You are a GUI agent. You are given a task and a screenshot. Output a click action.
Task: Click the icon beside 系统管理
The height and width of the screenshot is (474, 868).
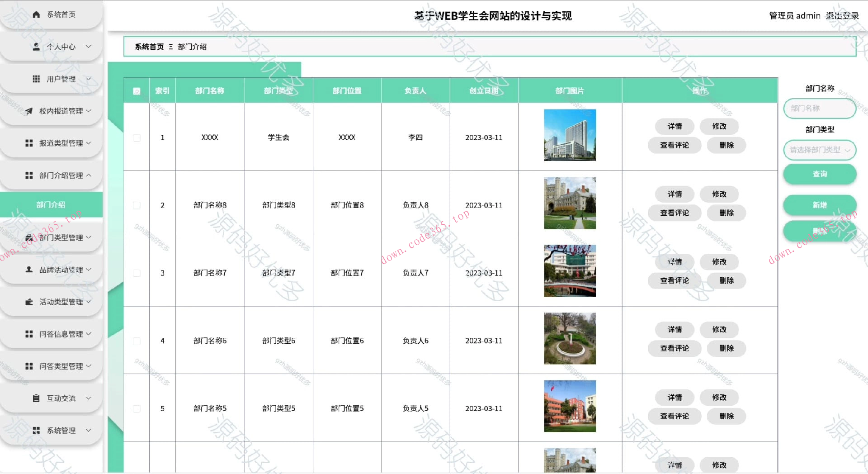tap(37, 431)
